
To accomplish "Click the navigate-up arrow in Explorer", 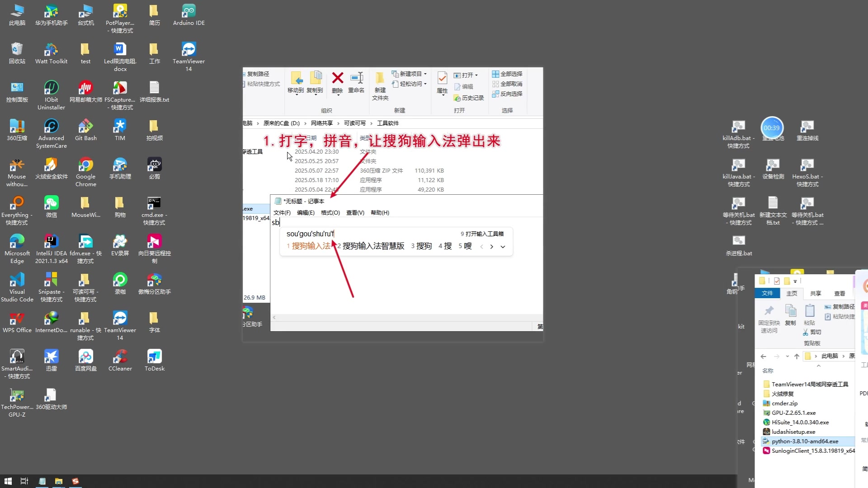I will pyautogui.click(x=797, y=357).
